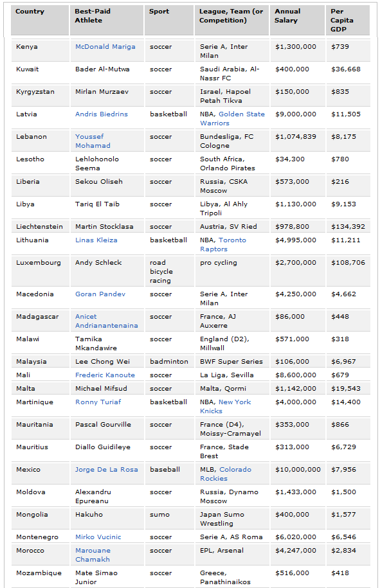Open the Colorado Rockies team link
This screenshot has width=380, height=588.
click(x=226, y=474)
